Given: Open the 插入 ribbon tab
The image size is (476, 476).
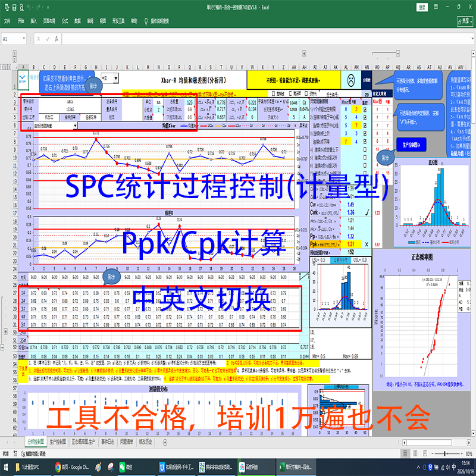Looking at the screenshot, I should [33, 21].
